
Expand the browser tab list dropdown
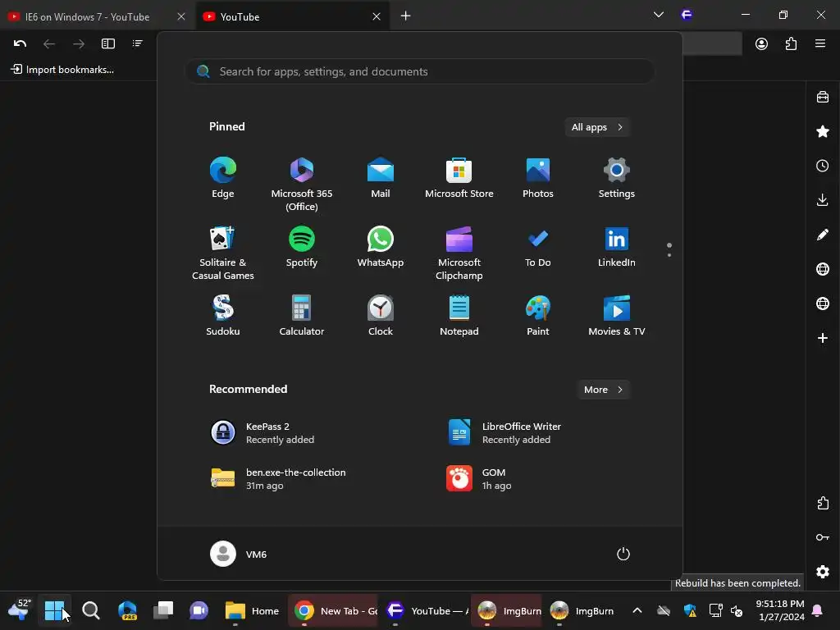coord(659,15)
